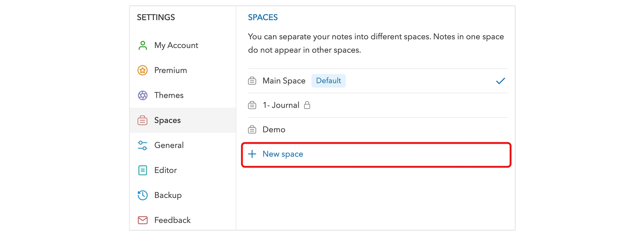Screen dimensions: 644x236
Task: Click the selected checkmark on Main Space
Action: pos(500,81)
